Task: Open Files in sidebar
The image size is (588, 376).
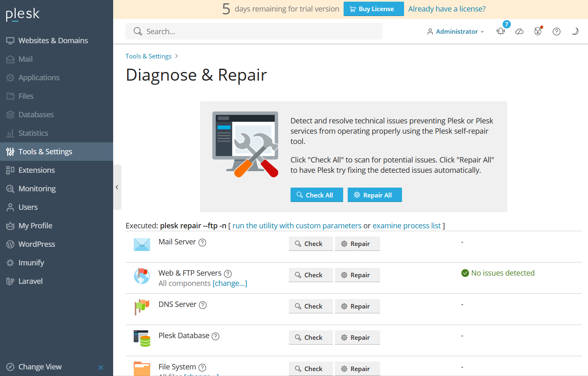Action: 56,96
